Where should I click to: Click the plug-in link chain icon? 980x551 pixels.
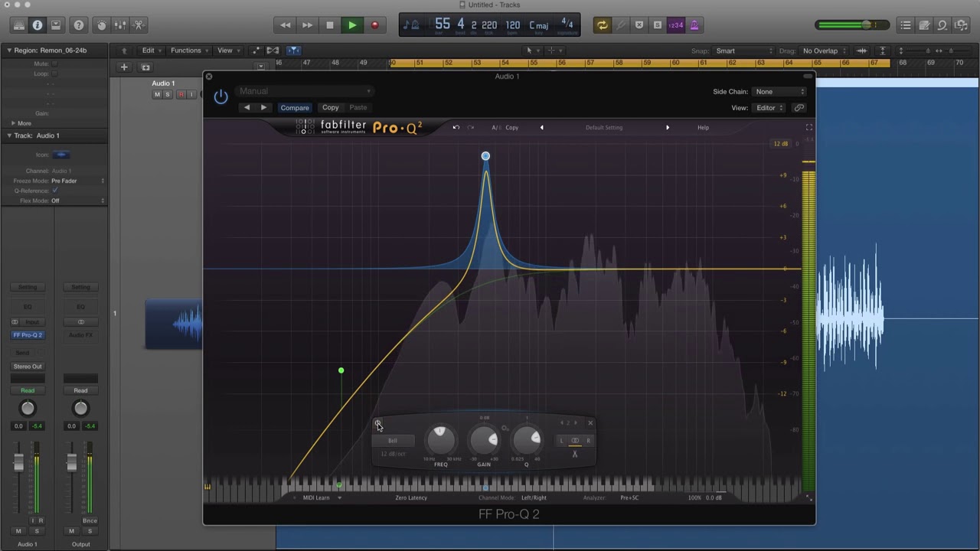(x=799, y=108)
